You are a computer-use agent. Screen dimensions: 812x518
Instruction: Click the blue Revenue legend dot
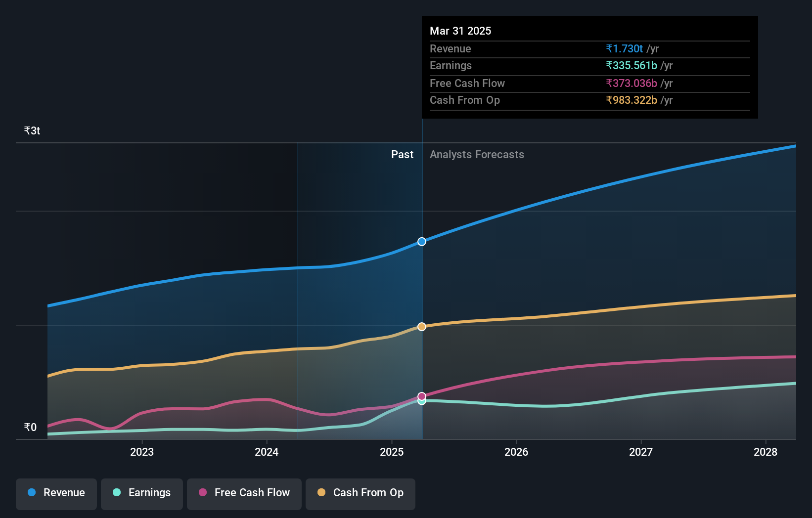(x=32, y=492)
